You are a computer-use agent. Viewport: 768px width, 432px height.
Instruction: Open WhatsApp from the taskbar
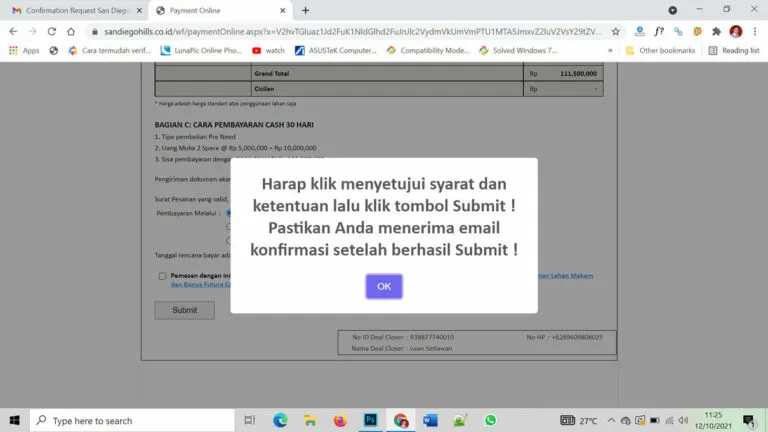[490, 420]
